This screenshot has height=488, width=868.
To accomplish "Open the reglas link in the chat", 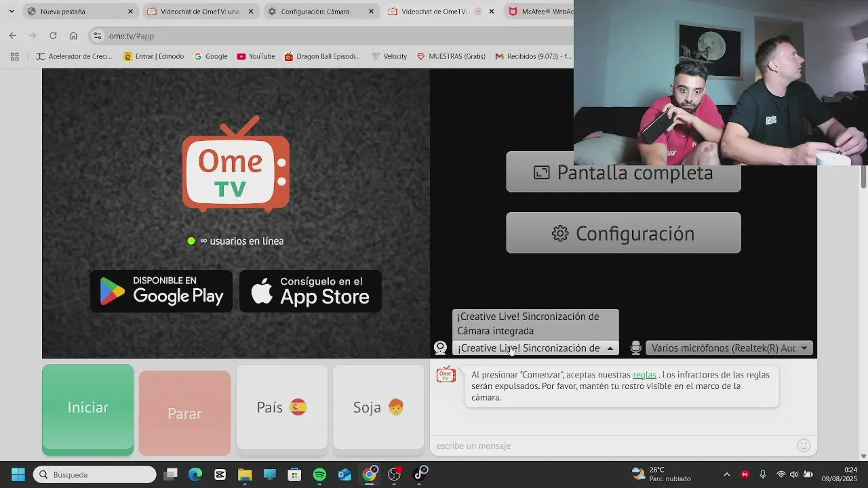I will click(644, 375).
